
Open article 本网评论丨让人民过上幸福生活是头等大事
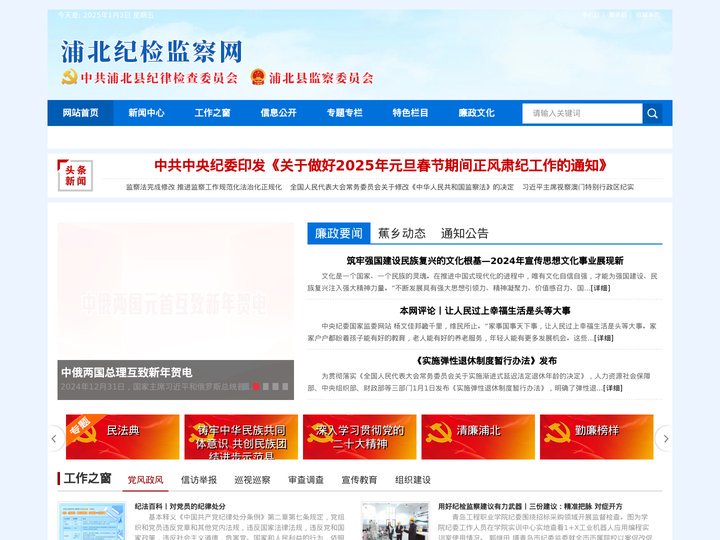[x=485, y=311]
